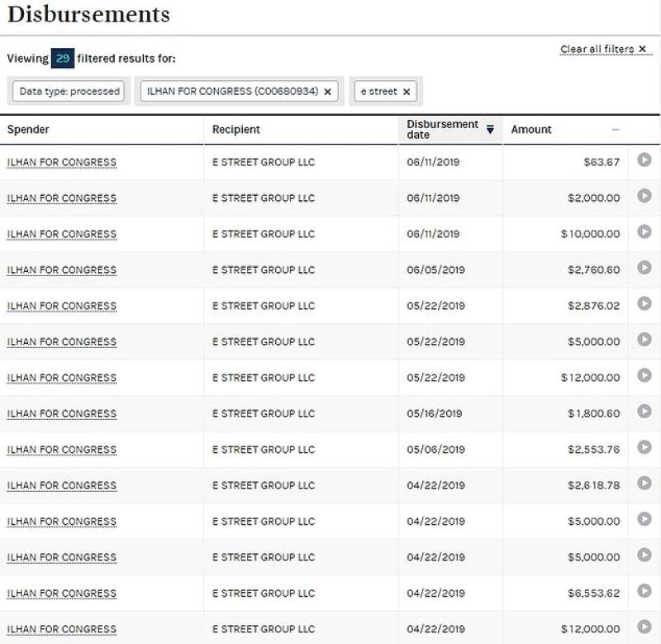Open ILHAN FOR CONGRESS link in $2,618.78 row
Screen dimensions: 661x644
[x=61, y=485]
